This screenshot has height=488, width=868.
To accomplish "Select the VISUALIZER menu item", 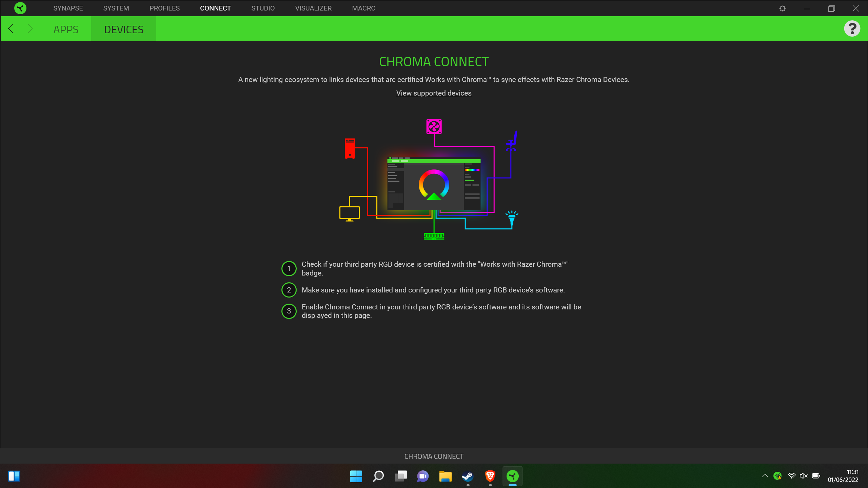I will point(313,8).
